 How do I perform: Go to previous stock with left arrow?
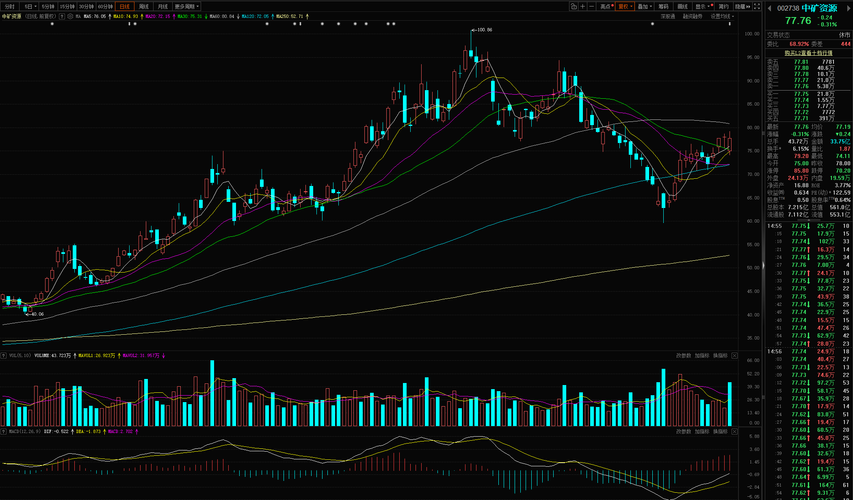point(769,8)
